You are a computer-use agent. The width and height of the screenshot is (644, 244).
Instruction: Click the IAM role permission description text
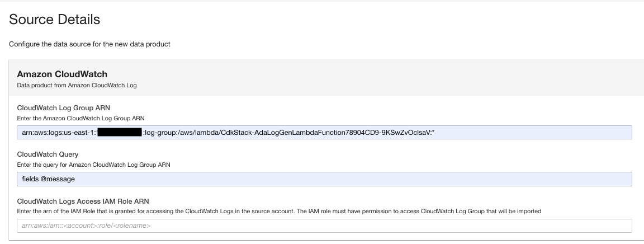pyautogui.click(x=279, y=211)
